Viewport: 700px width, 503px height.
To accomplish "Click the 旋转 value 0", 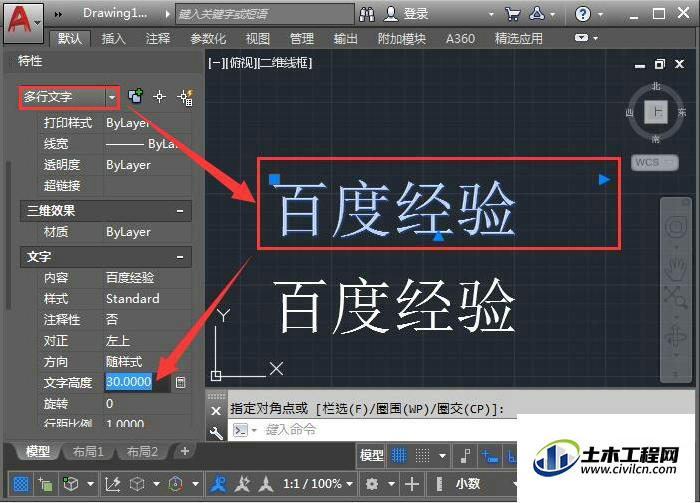I will [110, 403].
